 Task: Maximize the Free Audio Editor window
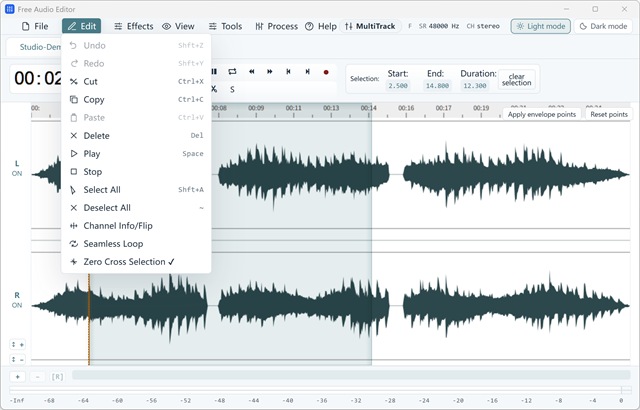click(595, 9)
